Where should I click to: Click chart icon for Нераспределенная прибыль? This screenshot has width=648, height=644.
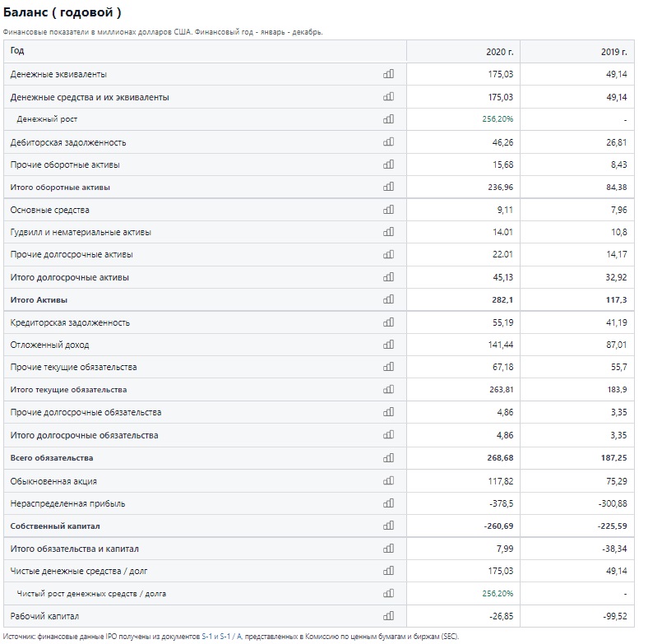coord(388,503)
